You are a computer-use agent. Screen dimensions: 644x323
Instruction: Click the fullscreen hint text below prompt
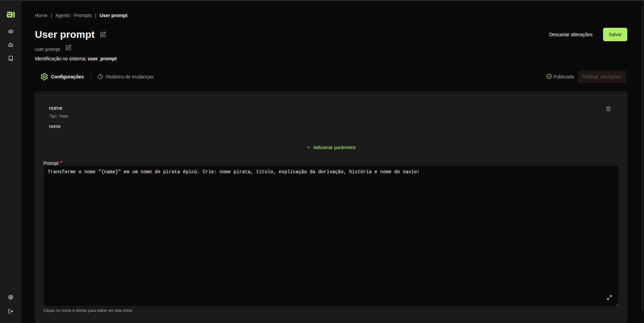[x=88, y=311]
